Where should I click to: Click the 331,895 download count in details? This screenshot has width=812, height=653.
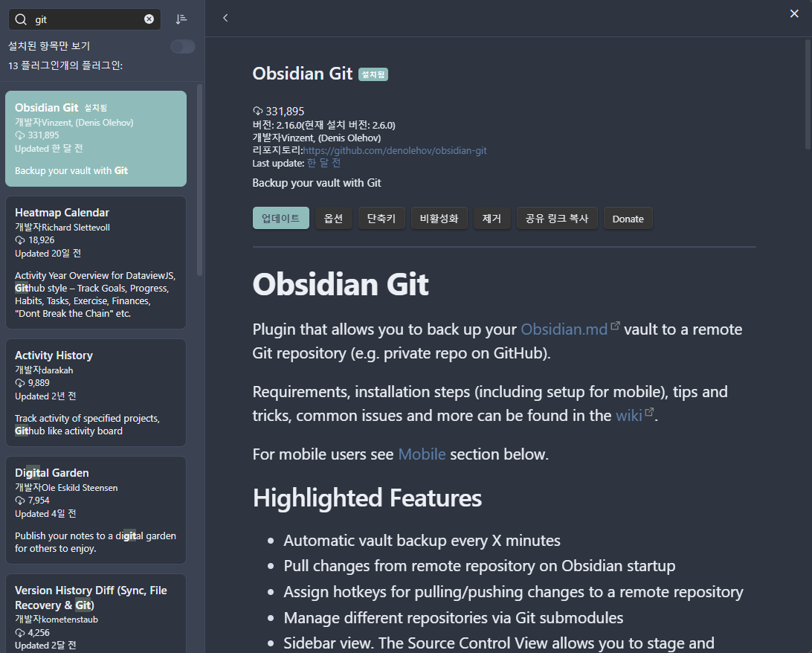[x=285, y=112]
